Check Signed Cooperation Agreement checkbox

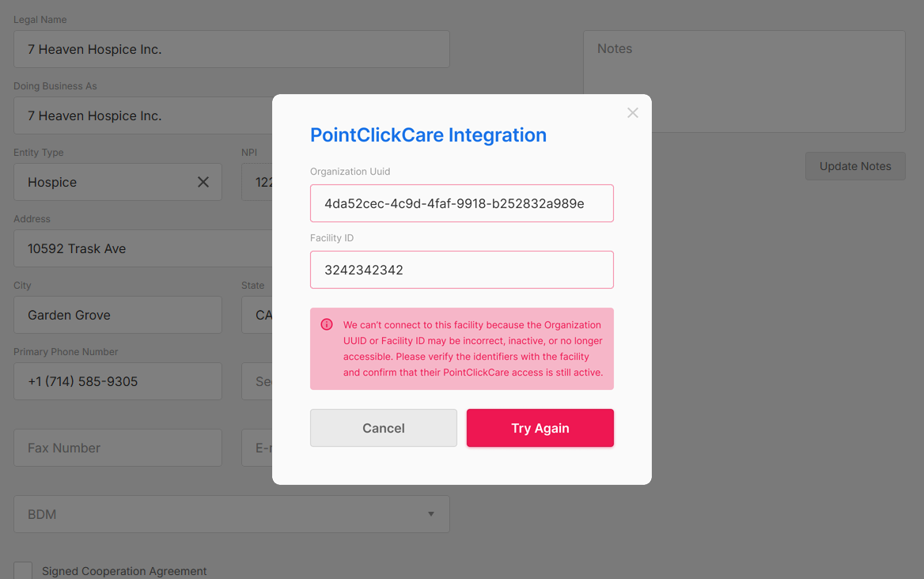pos(23,570)
